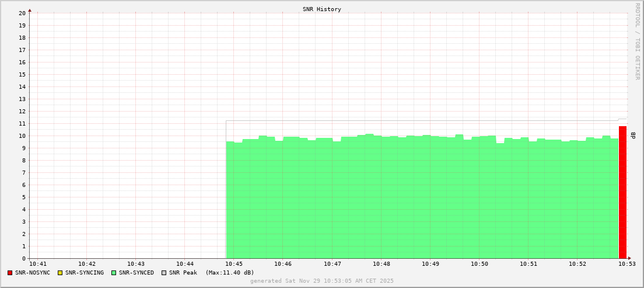Click the 10:41 time axis label

37,265
